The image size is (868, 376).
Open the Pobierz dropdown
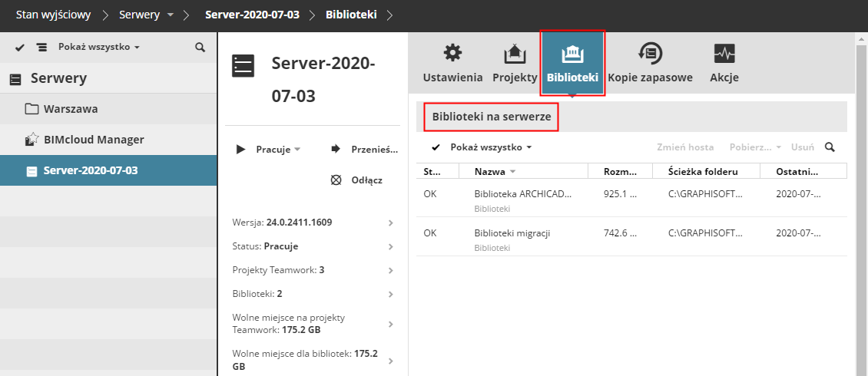(x=755, y=147)
